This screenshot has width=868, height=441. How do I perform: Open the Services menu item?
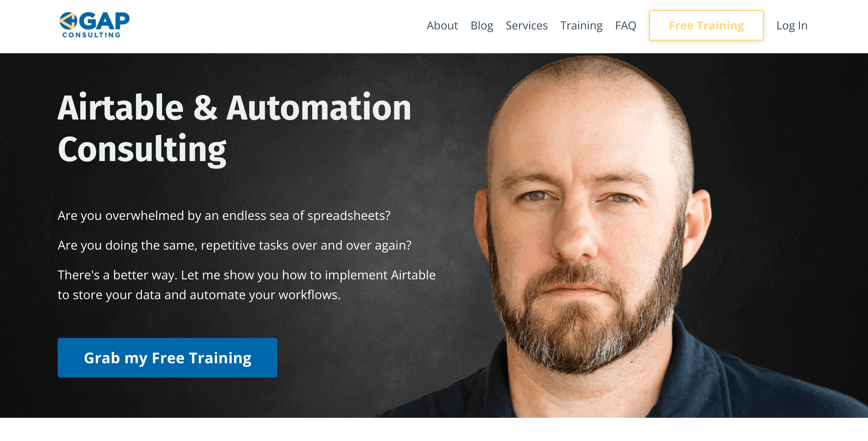(x=526, y=26)
